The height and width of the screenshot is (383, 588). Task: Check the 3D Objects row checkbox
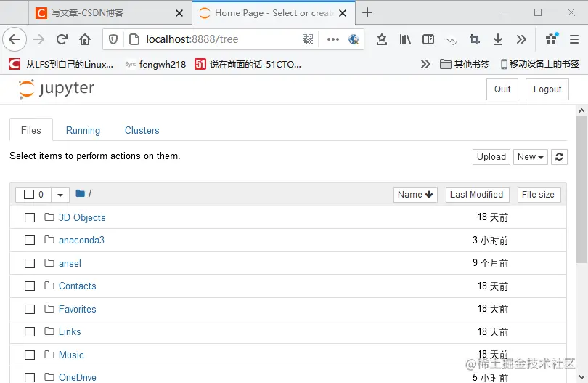30,218
